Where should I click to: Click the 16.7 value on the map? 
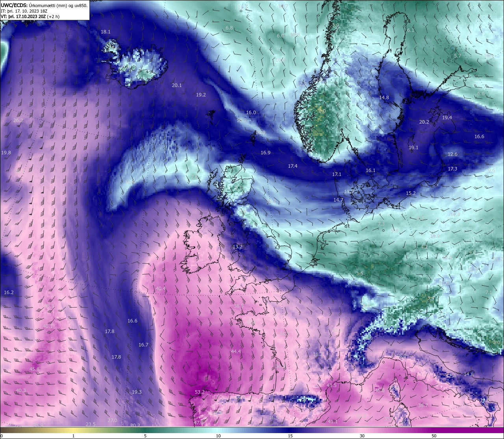click(x=143, y=345)
